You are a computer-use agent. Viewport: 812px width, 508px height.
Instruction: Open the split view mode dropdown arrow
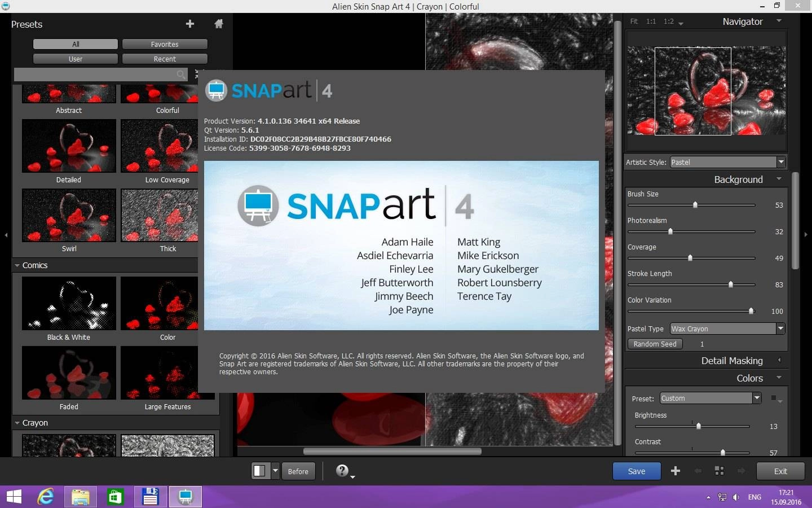(275, 470)
